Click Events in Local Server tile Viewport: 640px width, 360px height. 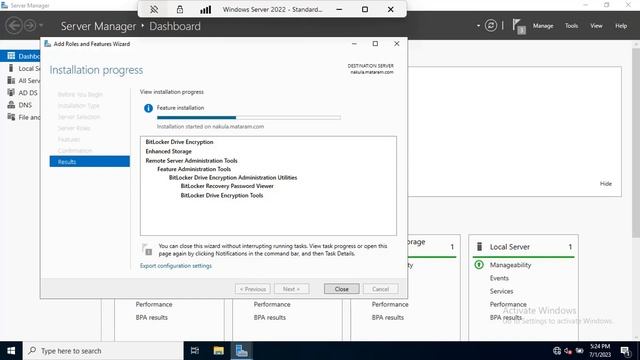pyautogui.click(x=499, y=278)
